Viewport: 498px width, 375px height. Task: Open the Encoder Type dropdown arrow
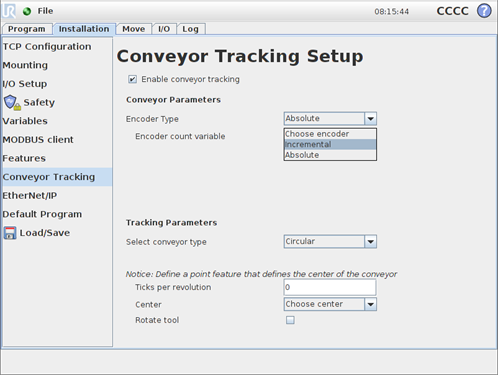(370, 119)
